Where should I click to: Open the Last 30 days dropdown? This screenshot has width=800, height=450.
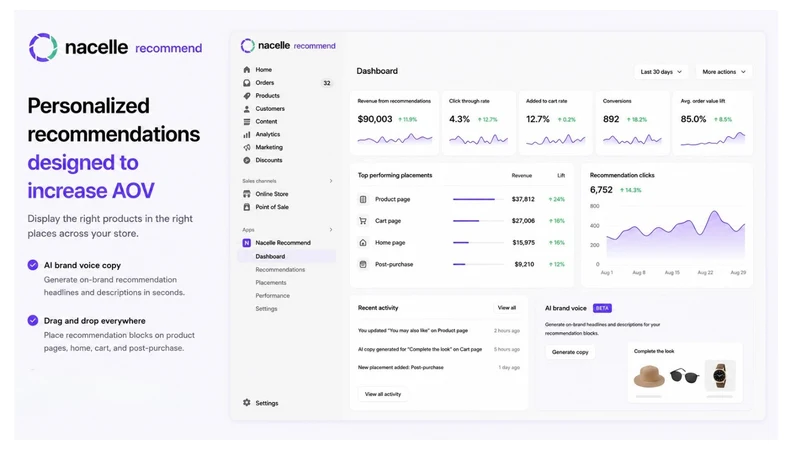point(661,72)
